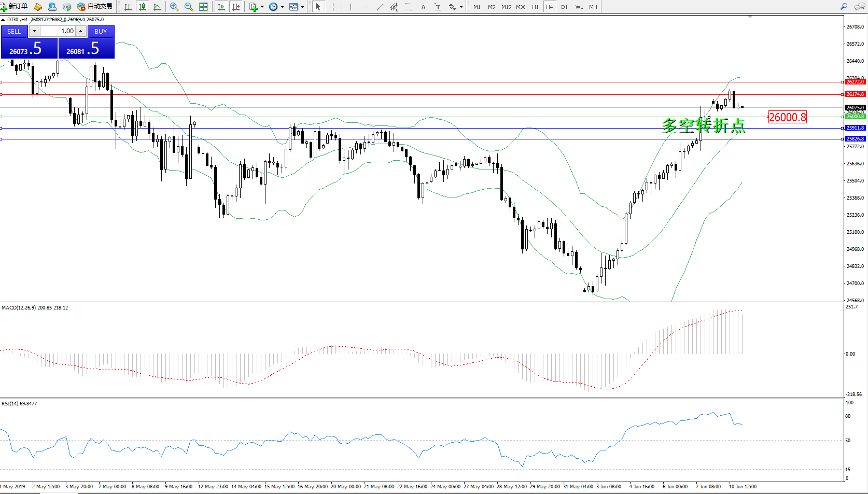The image size is (868, 494).
Task: Toggle the chart shift button
Action: [x=236, y=7]
